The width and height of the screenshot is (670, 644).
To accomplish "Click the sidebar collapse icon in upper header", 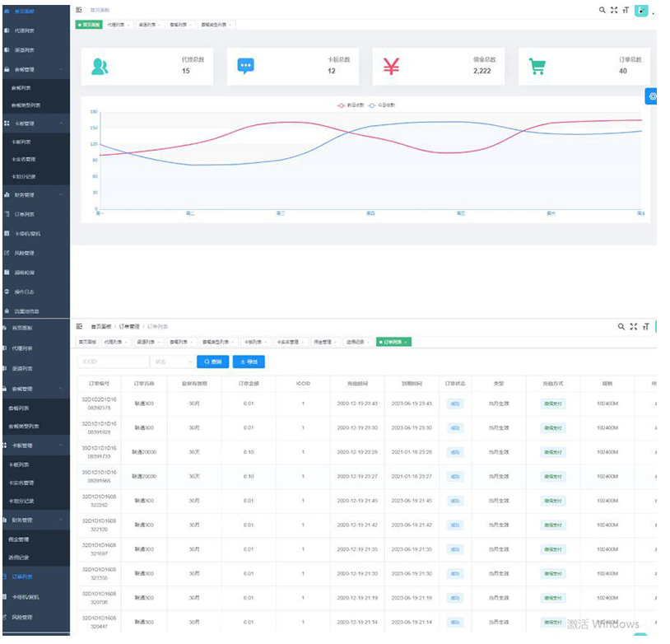I will point(79,10).
